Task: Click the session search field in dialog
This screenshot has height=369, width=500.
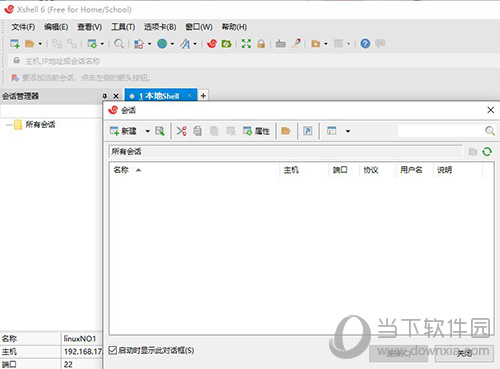Action: (441, 131)
